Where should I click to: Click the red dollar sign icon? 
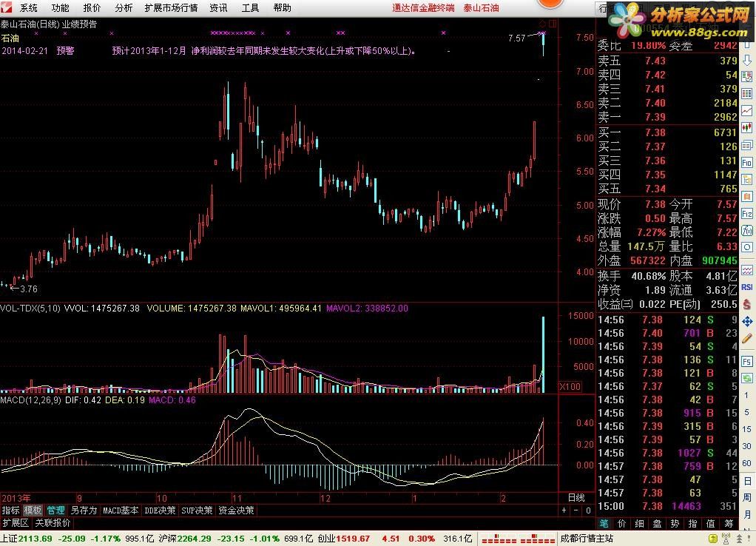click(747, 304)
